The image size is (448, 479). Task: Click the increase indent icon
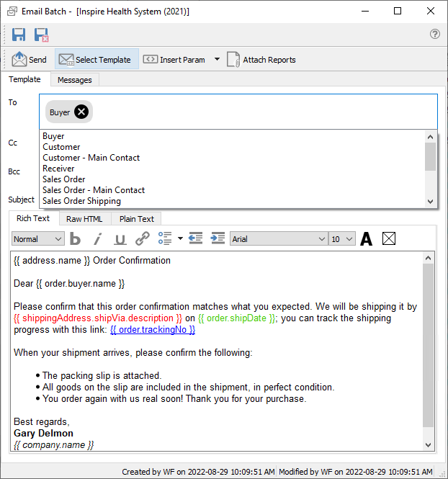coord(218,238)
